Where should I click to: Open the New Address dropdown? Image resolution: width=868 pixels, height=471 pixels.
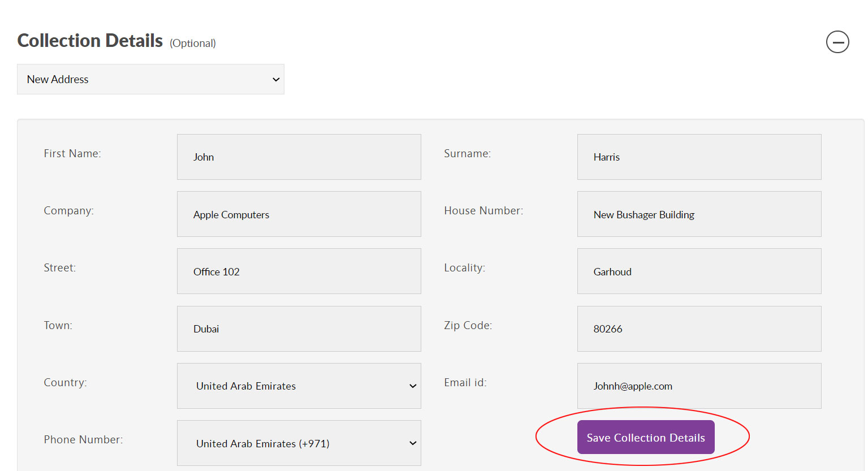[150, 79]
